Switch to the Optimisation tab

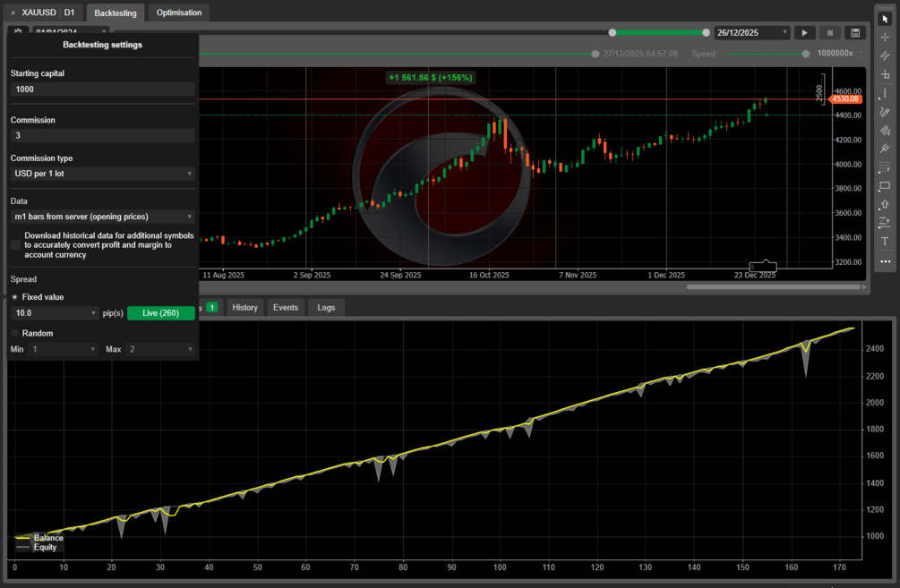(179, 13)
